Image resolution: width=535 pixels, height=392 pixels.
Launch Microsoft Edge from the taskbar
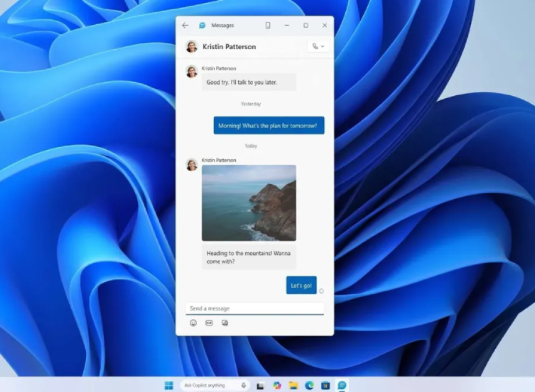point(309,385)
